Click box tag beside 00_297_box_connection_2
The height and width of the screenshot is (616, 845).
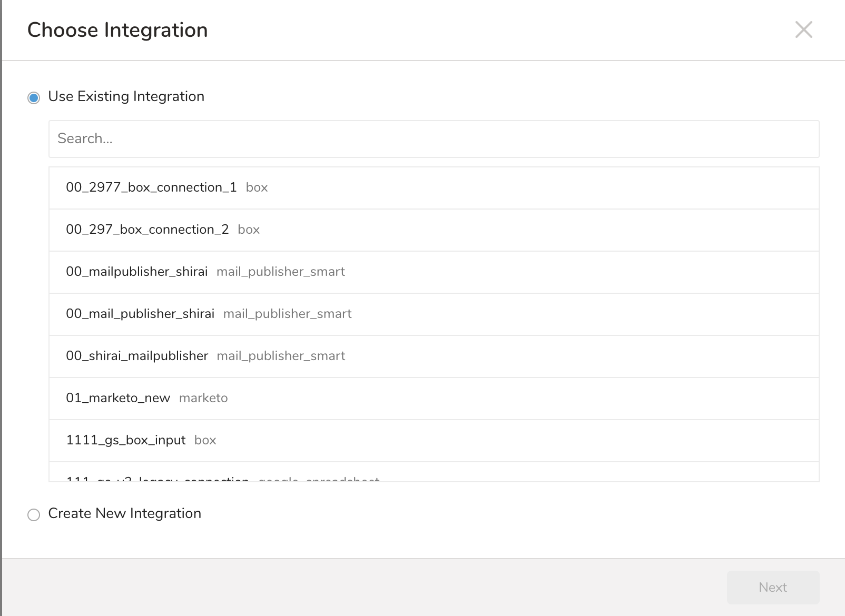pos(249,230)
